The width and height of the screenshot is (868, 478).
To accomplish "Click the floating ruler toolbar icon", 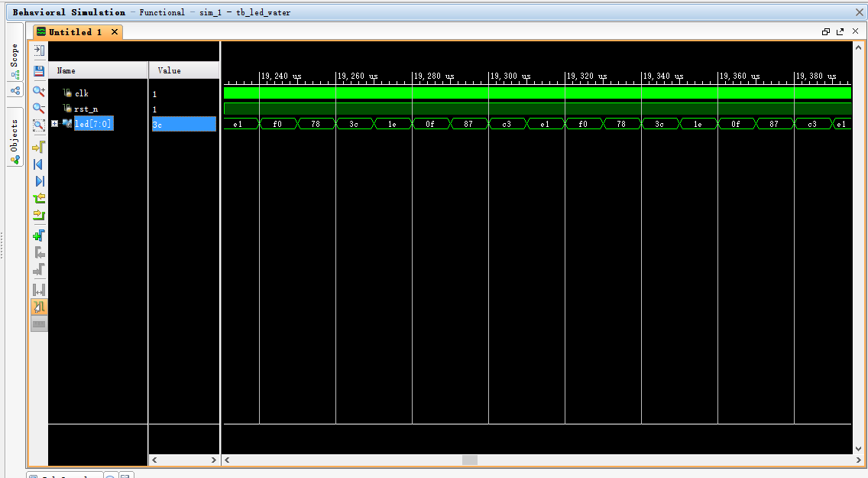I will [39, 324].
